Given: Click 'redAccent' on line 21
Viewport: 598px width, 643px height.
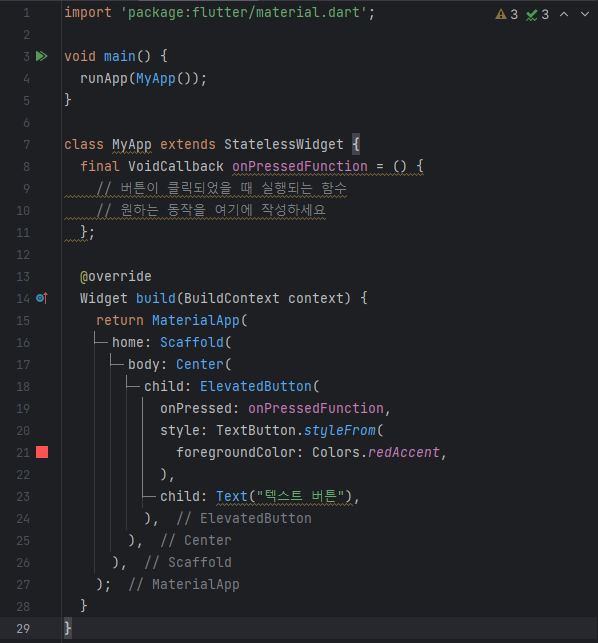Looking at the screenshot, I should [404, 452].
